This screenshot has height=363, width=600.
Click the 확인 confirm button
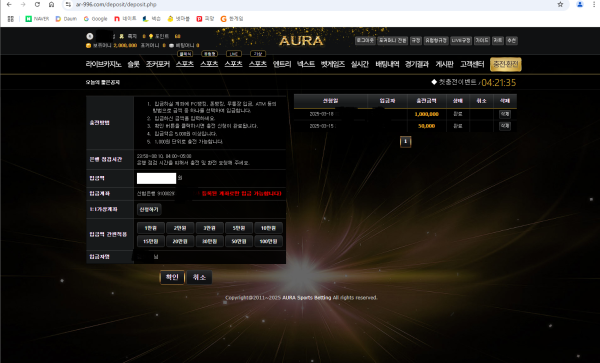coord(172,277)
